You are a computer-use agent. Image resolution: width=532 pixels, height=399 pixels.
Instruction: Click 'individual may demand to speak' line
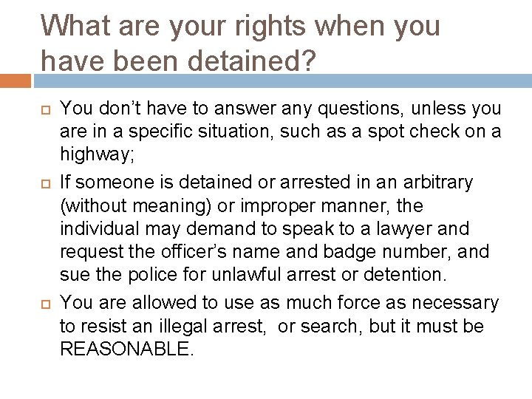pyautogui.click(x=265, y=229)
